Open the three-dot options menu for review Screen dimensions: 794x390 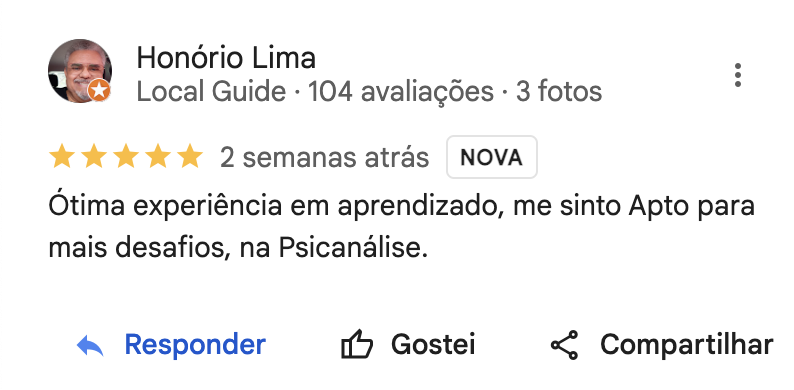tap(738, 75)
